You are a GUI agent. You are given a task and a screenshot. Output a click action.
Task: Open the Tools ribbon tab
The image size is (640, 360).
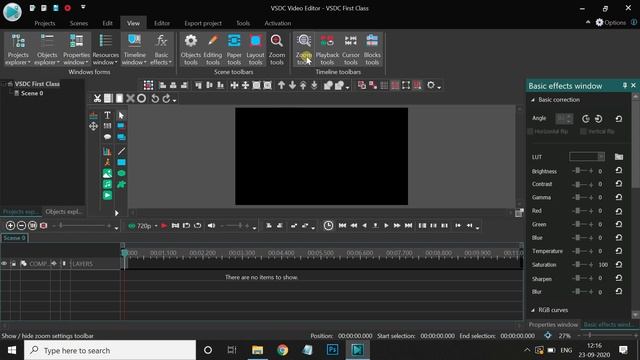[x=243, y=23]
